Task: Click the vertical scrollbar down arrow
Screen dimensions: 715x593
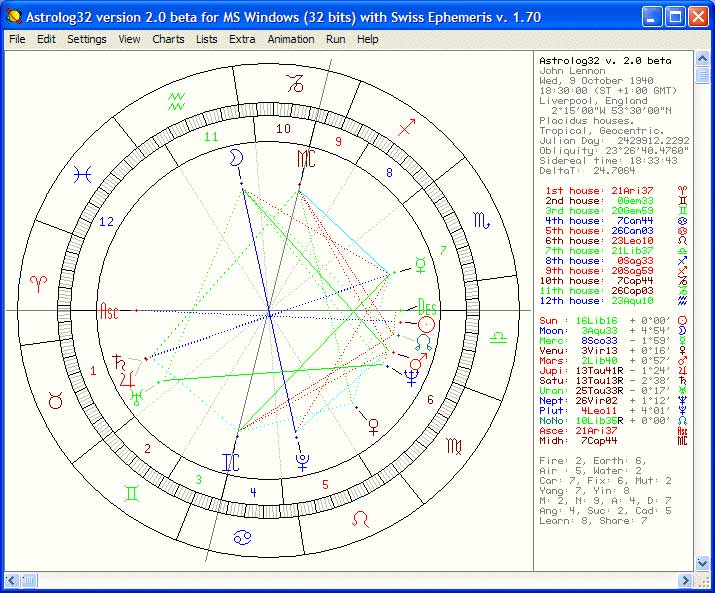Action: tap(702, 563)
